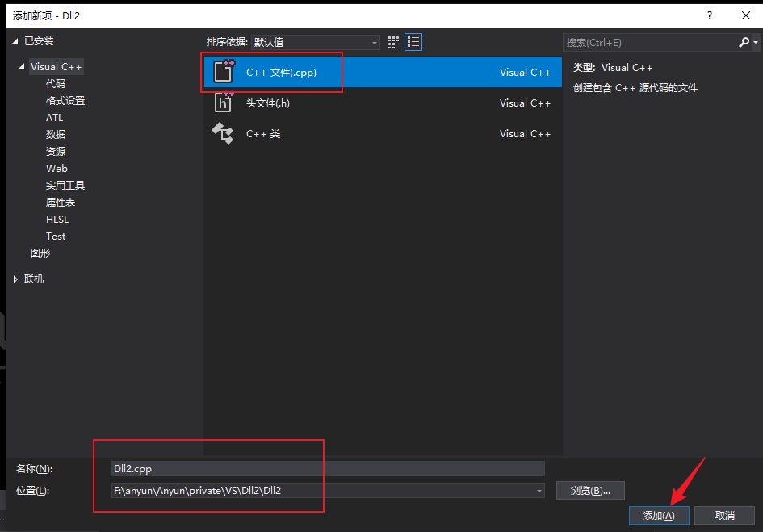Switch to grid icon view
Viewport: 763px width, 532px height.
click(x=393, y=42)
